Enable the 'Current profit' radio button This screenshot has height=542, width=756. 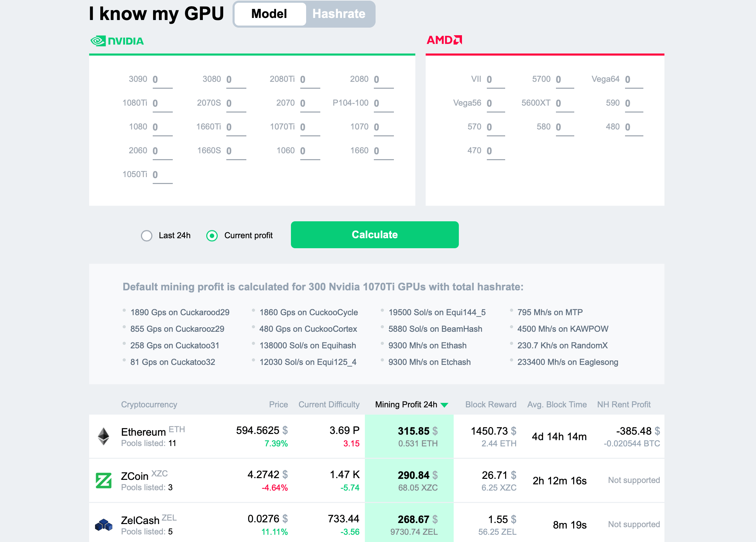click(x=212, y=235)
